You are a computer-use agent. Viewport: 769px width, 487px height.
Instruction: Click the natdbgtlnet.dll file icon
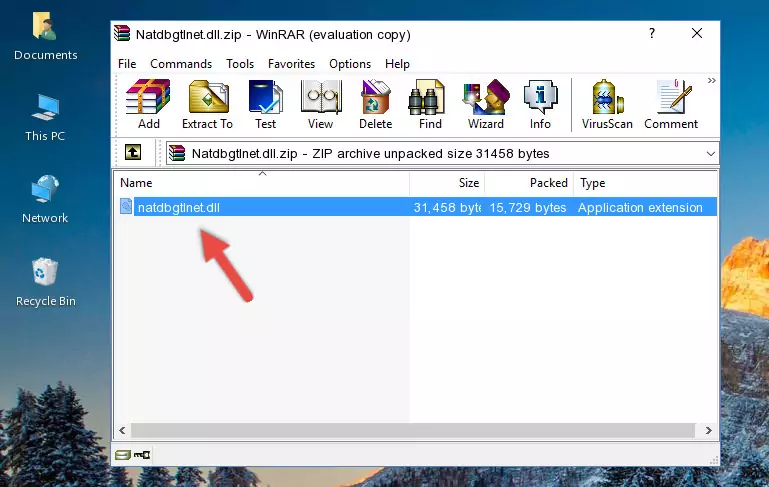coord(126,206)
